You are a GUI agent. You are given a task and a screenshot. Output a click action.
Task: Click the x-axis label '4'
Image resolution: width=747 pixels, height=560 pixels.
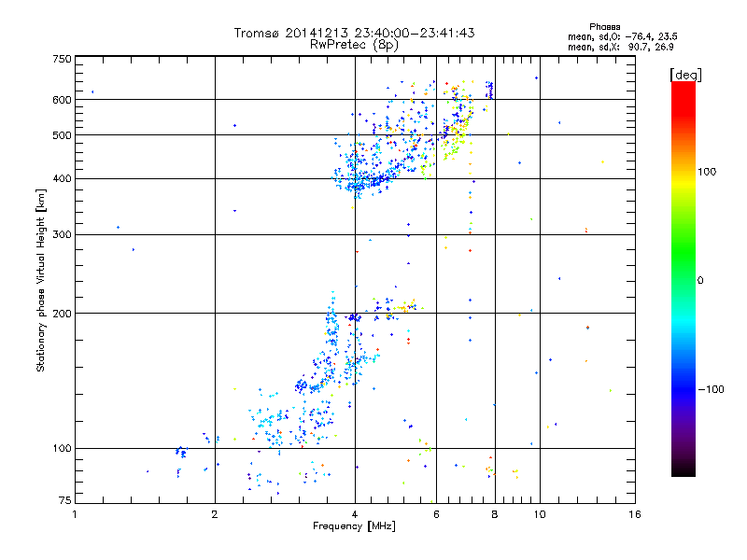coord(355,514)
